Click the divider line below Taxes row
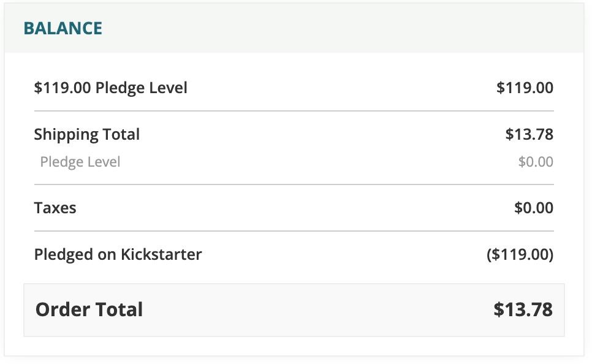This screenshot has width=592, height=364. pos(294,230)
